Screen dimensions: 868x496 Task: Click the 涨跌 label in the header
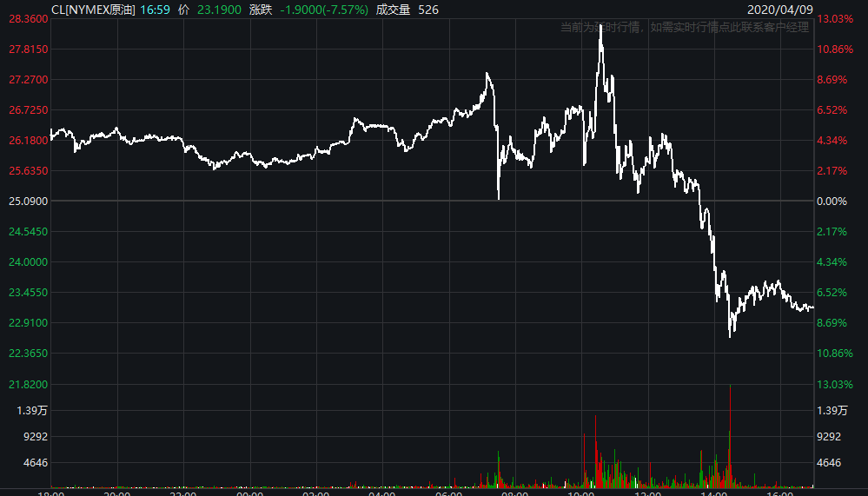pyautogui.click(x=261, y=10)
